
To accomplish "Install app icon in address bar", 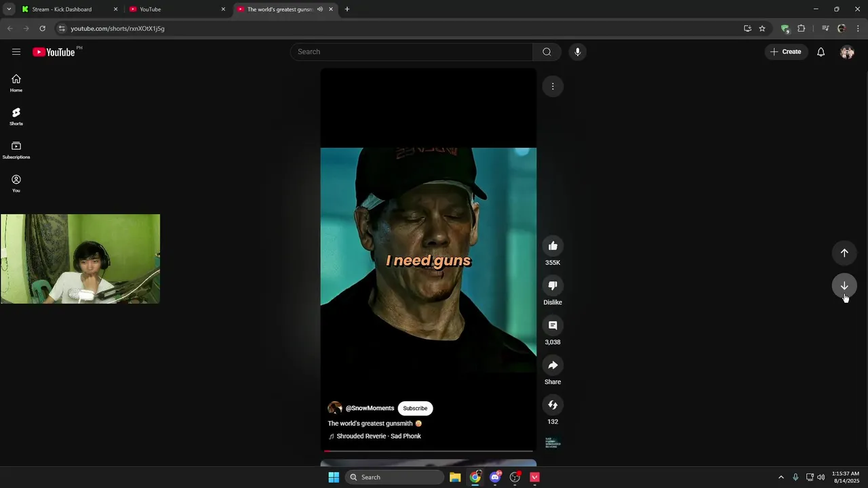I will 747,28.
